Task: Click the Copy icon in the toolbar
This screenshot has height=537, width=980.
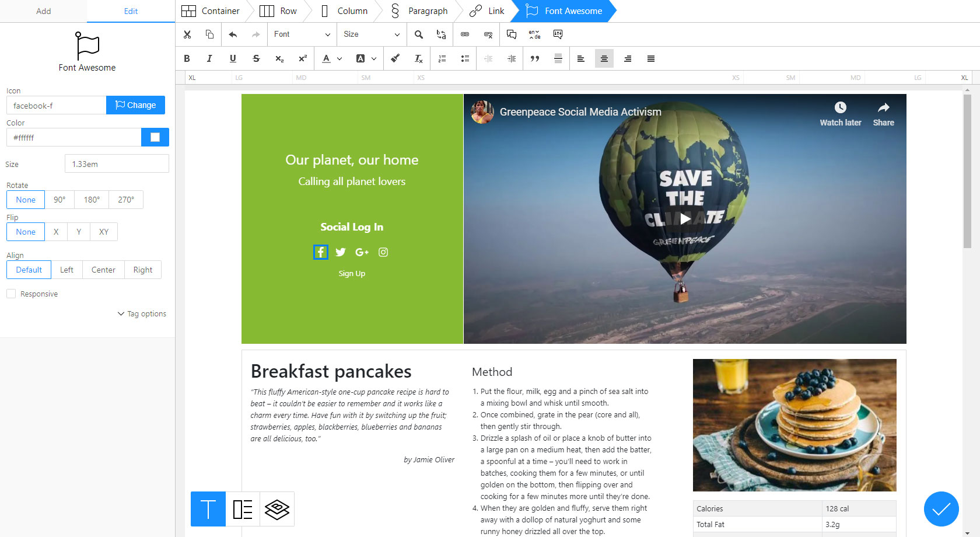Action: point(209,34)
